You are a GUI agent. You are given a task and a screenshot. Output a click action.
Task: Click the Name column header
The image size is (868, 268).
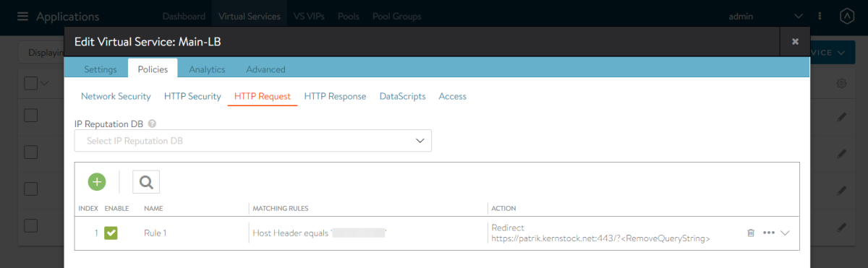[x=153, y=208]
